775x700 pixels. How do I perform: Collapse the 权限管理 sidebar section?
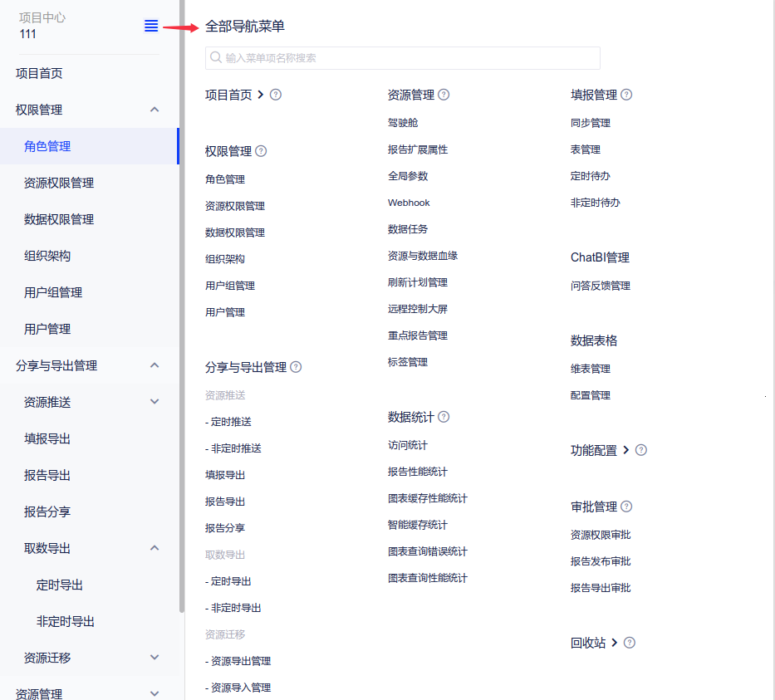[x=155, y=110]
